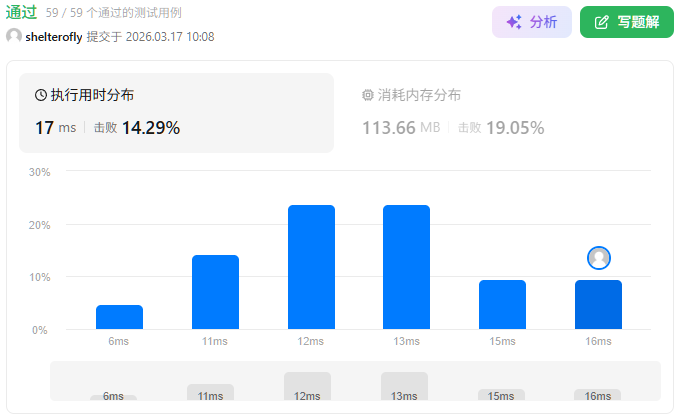Switch to the 消耗内存分布 panel
Screen dimensions: 678x416
pyautogui.click(x=500, y=113)
